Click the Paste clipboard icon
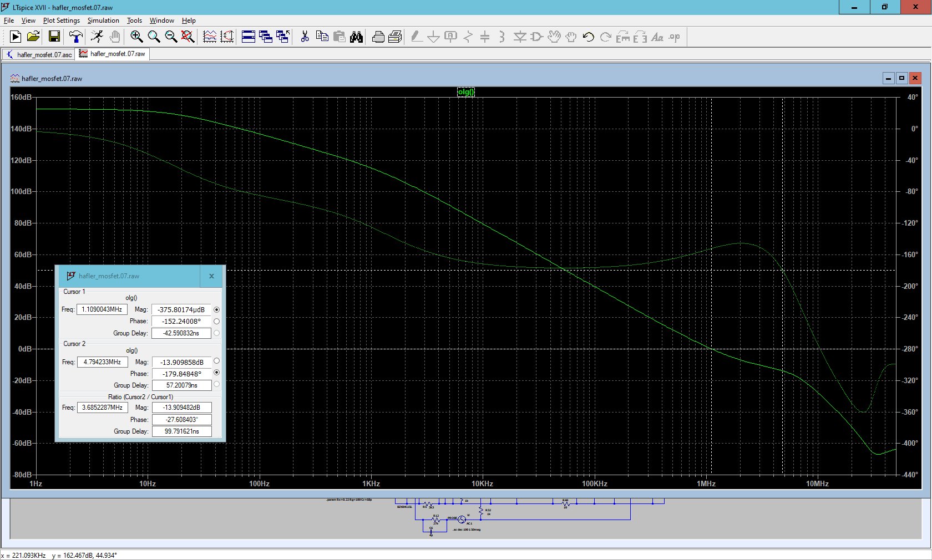 pos(339,37)
